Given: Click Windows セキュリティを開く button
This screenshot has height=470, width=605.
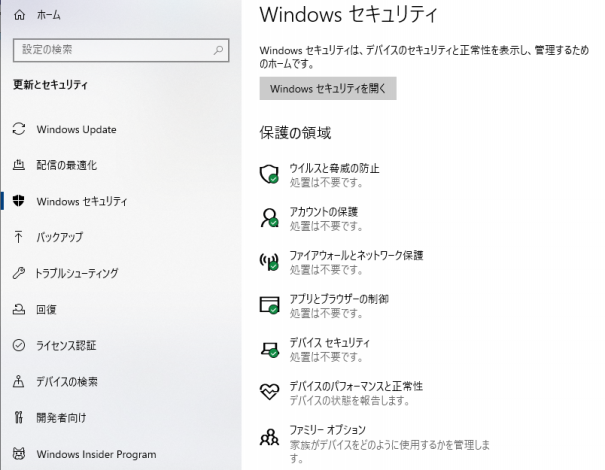Looking at the screenshot, I should [328, 88].
